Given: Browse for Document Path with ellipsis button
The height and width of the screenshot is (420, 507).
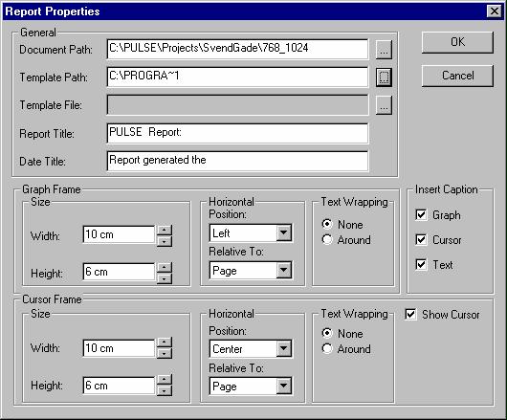Looking at the screenshot, I should [384, 50].
